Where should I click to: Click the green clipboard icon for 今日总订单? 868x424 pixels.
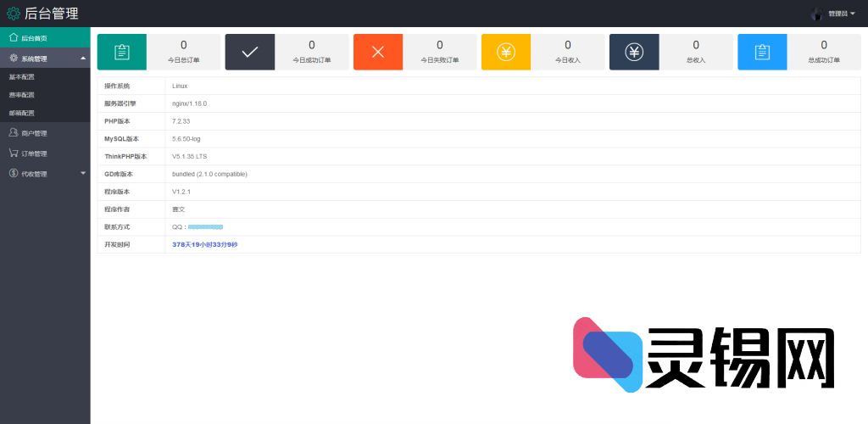(122, 52)
